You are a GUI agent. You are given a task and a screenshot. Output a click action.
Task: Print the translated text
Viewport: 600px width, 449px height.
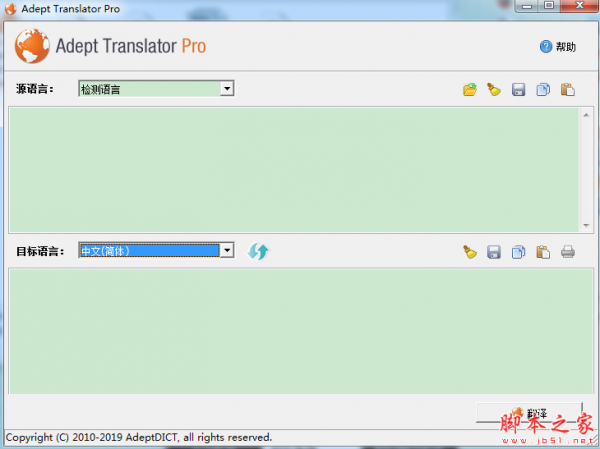coord(568,252)
